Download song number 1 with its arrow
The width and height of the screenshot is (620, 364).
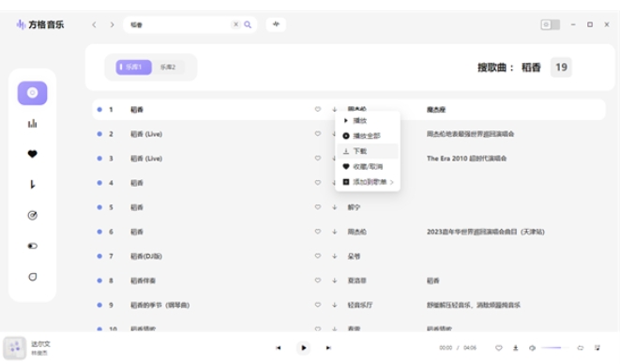click(x=335, y=109)
